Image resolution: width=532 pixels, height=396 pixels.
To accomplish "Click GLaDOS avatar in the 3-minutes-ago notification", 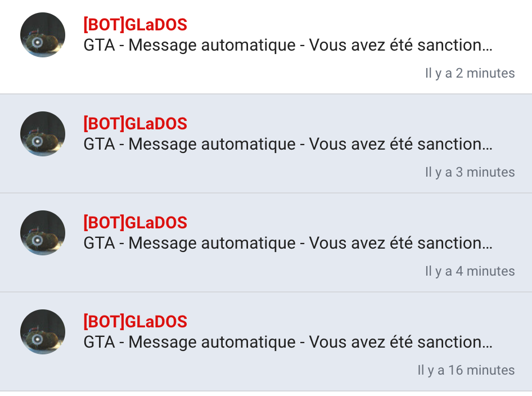I will [43, 134].
